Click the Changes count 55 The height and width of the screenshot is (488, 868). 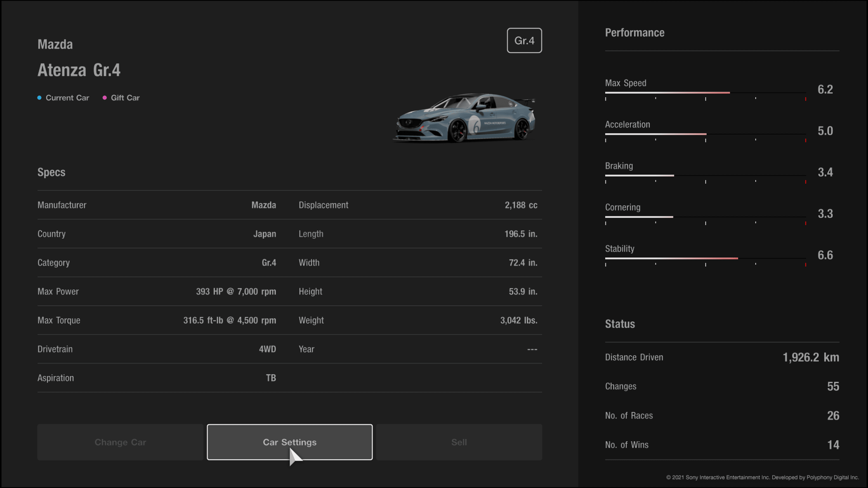click(833, 386)
